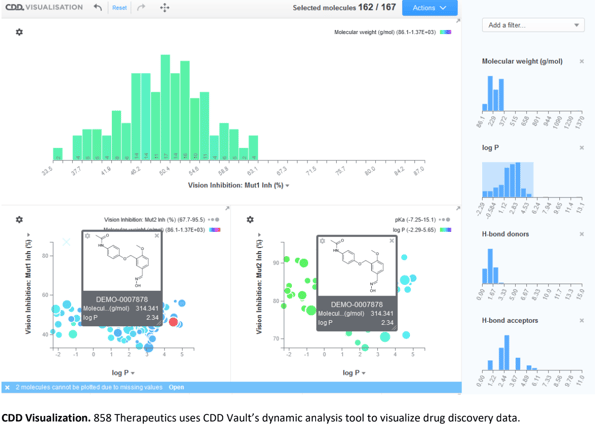The width and height of the screenshot is (600, 429).
Task: Open gear settings in left molecule popup
Action: 88,236
